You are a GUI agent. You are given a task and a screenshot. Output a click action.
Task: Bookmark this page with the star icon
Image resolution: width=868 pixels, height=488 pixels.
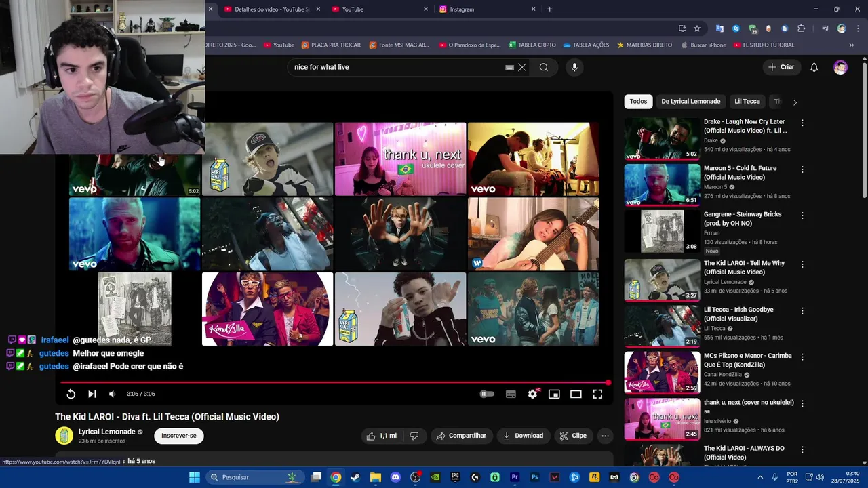[697, 28]
